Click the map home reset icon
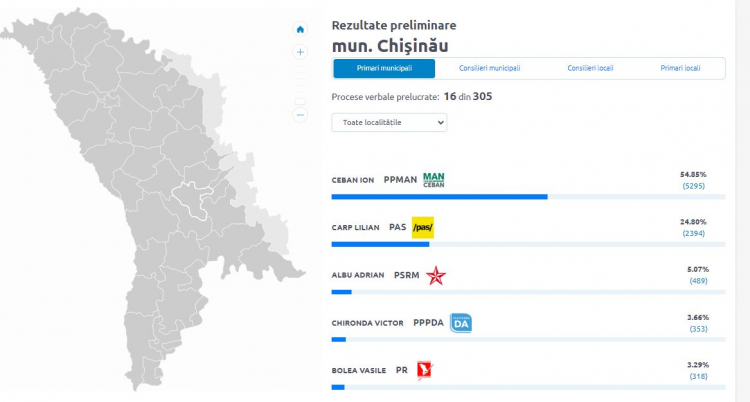750x402 pixels. pos(300,29)
